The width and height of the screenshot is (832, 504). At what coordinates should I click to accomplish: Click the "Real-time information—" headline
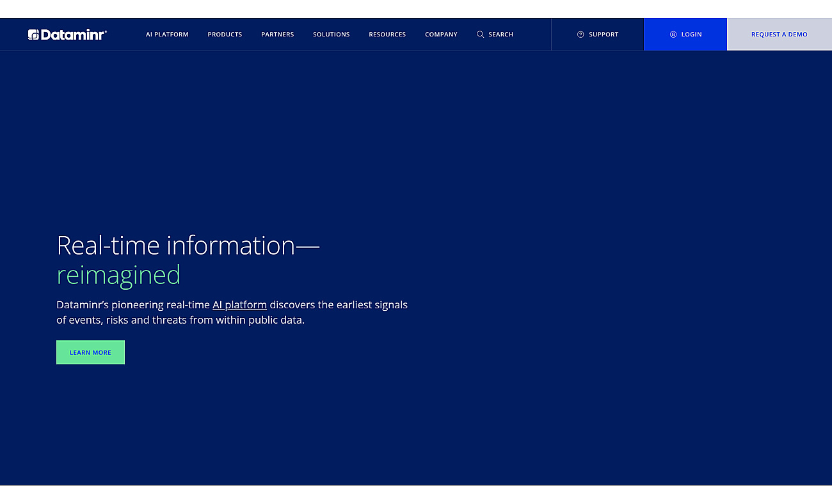pos(188,246)
